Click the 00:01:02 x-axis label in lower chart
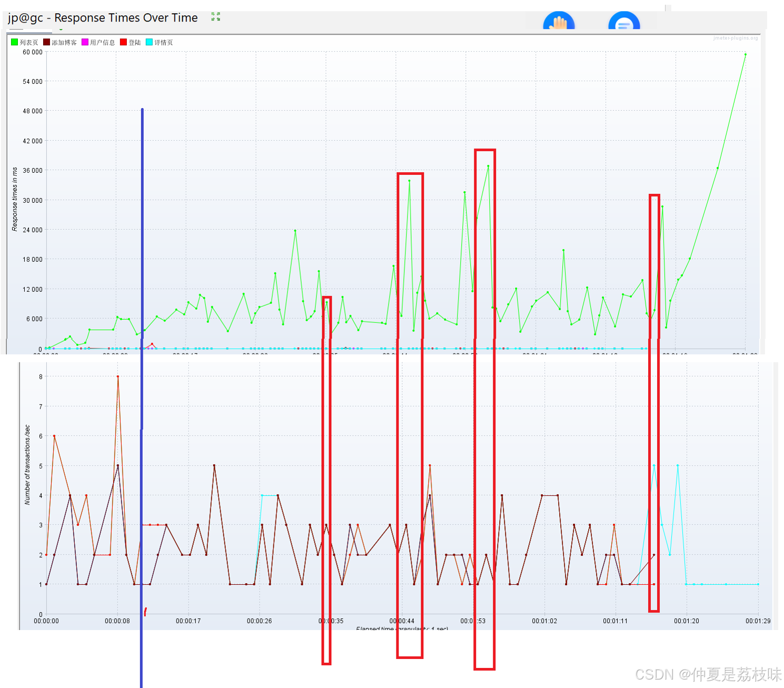 544,621
